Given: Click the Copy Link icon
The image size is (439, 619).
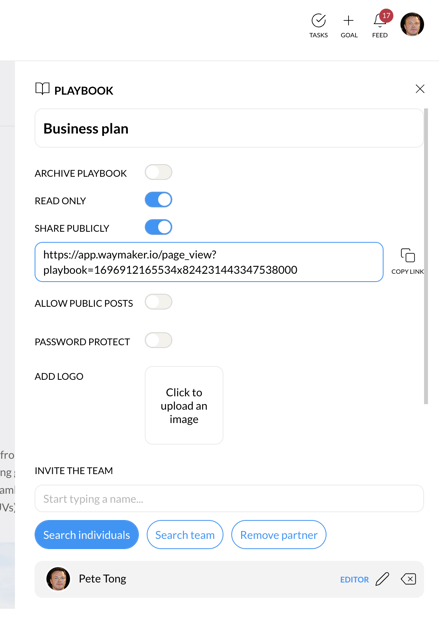Looking at the screenshot, I should [x=408, y=255].
